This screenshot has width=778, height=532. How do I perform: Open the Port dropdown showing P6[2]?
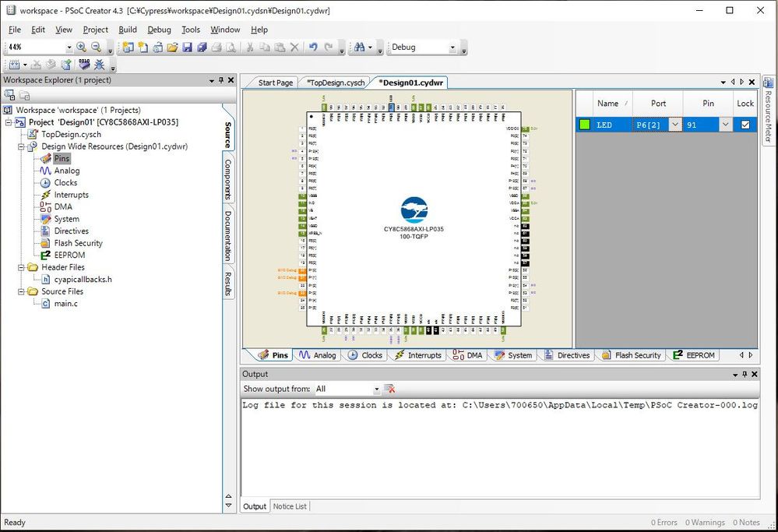(x=674, y=124)
